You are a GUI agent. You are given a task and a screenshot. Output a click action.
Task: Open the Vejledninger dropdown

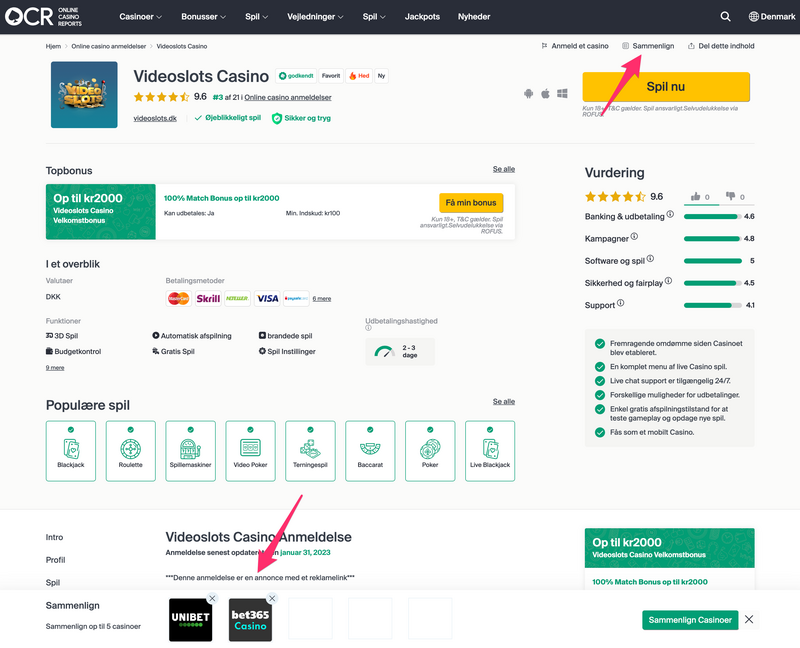click(318, 16)
